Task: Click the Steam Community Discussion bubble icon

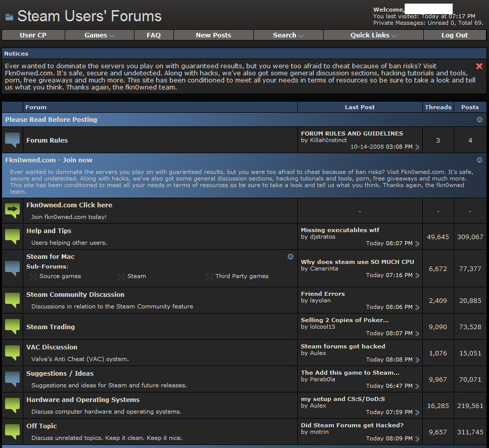Action: [13, 300]
